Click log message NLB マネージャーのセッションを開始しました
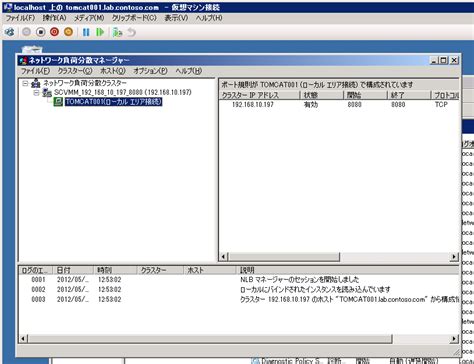The width and height of the screenshot is (474, 364). pyautogui.click(x=299, y=280)
